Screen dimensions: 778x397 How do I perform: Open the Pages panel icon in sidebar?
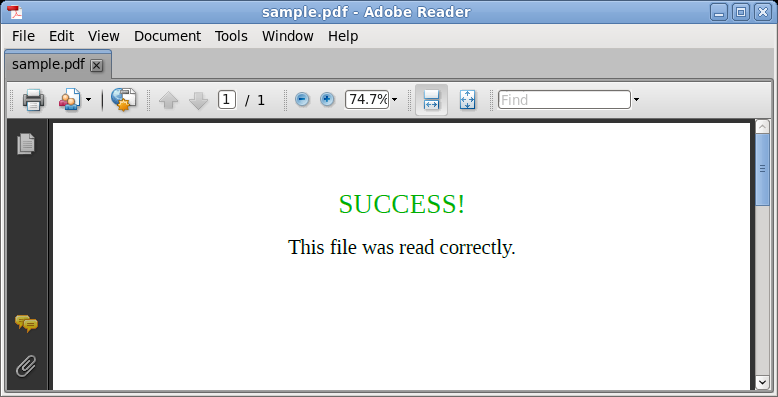coord(26,144)
